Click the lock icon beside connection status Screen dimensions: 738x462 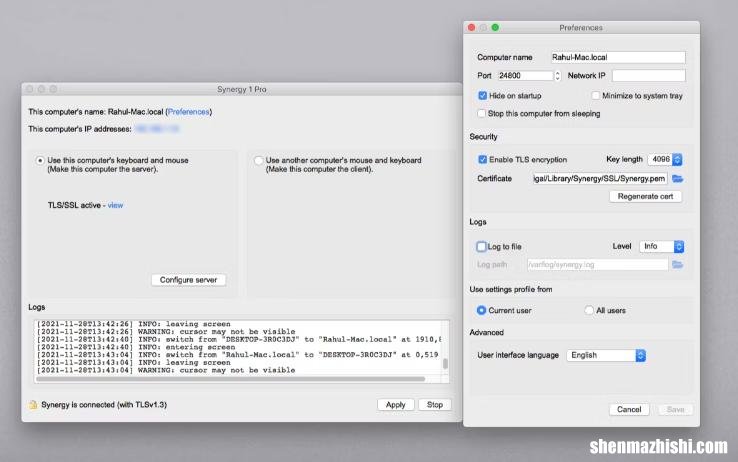[x=33, y=405]
